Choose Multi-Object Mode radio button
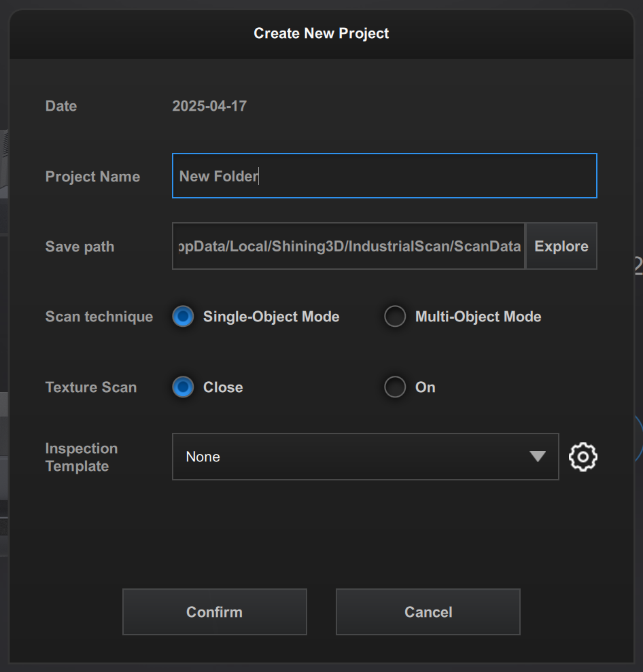Image resolution: width=643 pixels, height=672 pixels. point(395,317)
